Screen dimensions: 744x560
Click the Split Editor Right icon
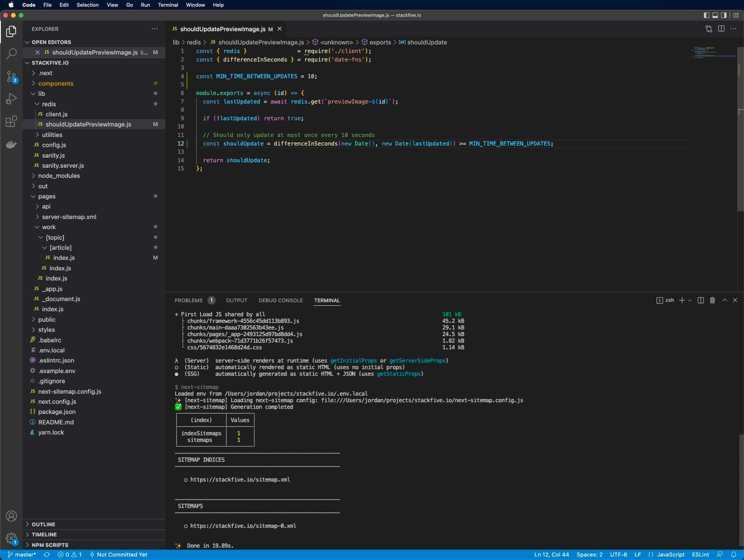point(721,29)
